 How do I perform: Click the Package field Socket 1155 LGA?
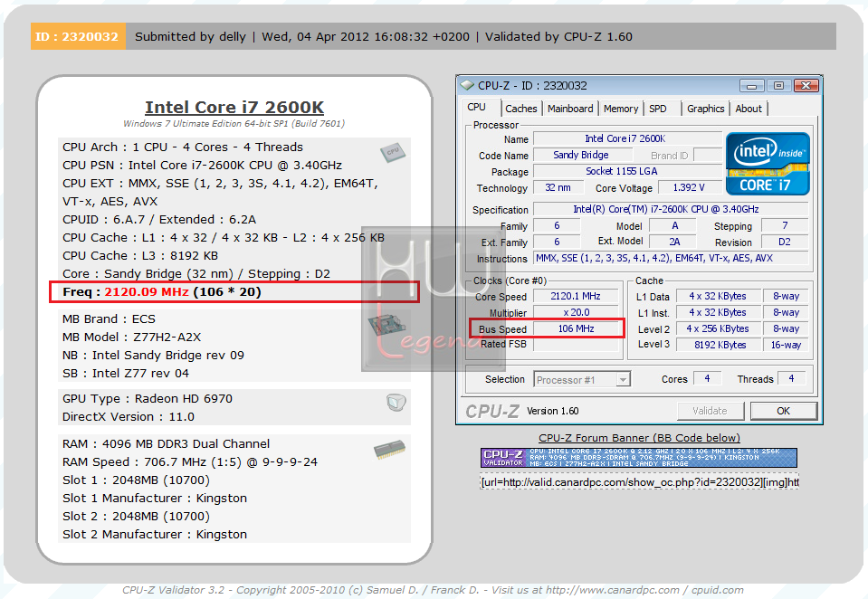pos(627,171)
